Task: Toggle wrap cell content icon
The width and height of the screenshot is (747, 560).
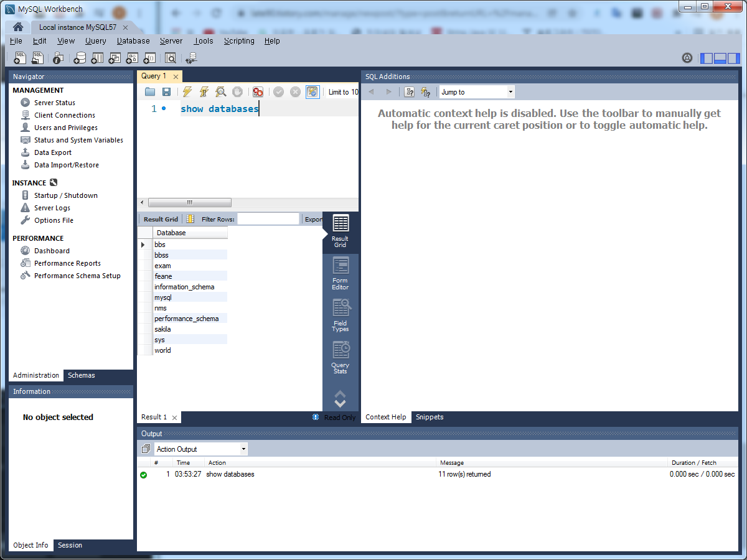Action: point(190,219)
